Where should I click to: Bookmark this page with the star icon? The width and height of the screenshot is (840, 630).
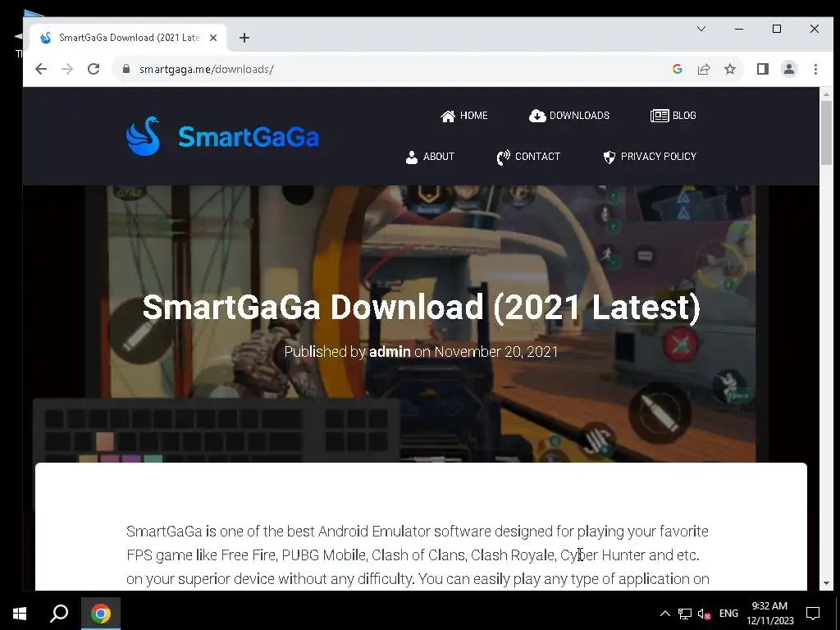[729, 69]
